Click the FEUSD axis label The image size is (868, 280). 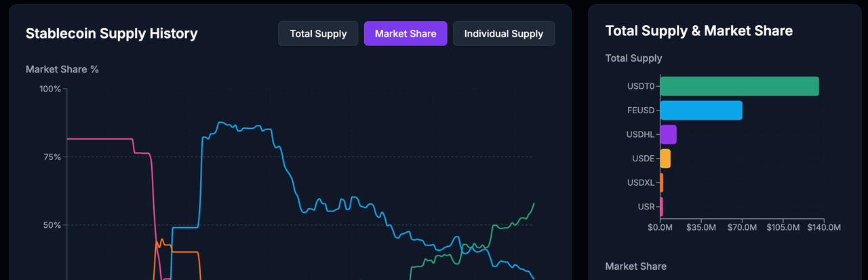[641, 110]
